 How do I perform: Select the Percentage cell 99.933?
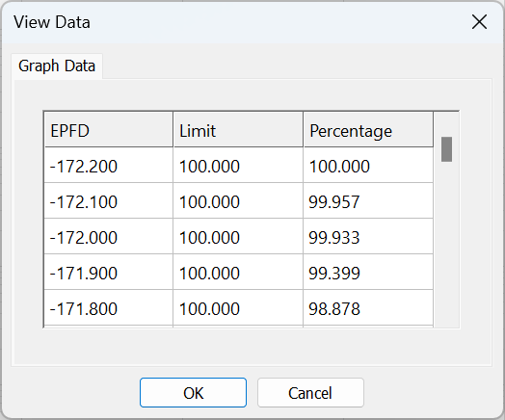point(368,237)
